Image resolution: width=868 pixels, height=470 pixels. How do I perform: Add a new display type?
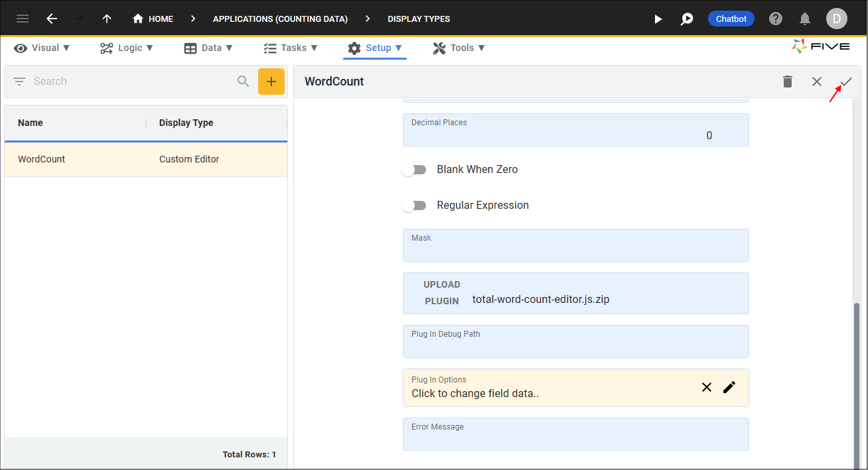271,82
